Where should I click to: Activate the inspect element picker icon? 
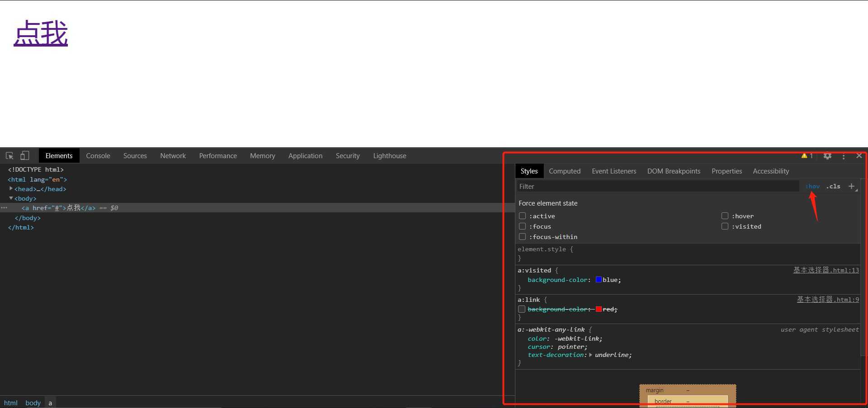pyautogui.click(x=9, y=155)
